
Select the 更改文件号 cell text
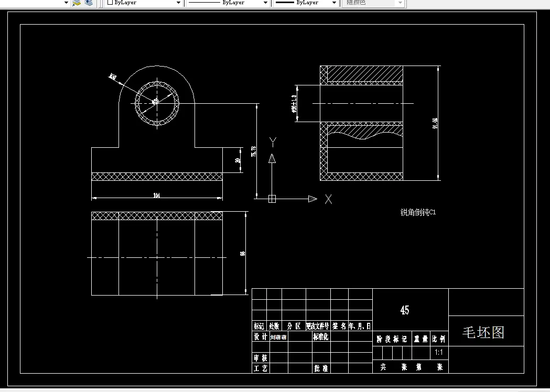[318, 326]
